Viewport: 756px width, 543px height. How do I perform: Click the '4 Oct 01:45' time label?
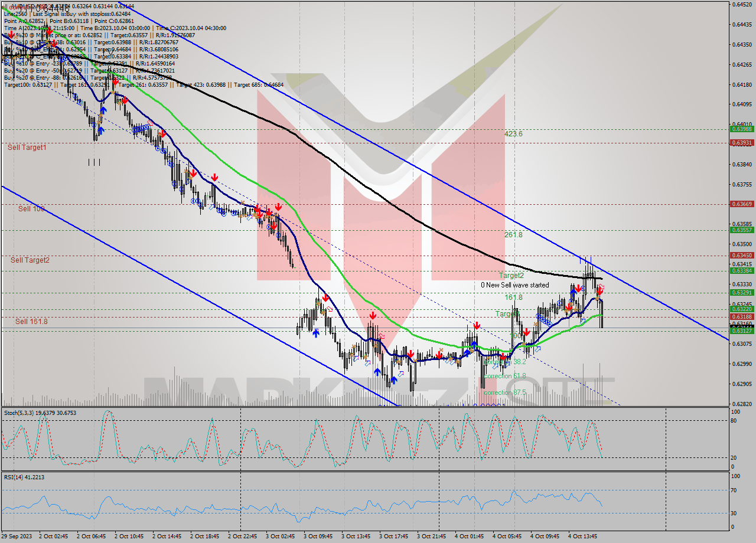469,537
